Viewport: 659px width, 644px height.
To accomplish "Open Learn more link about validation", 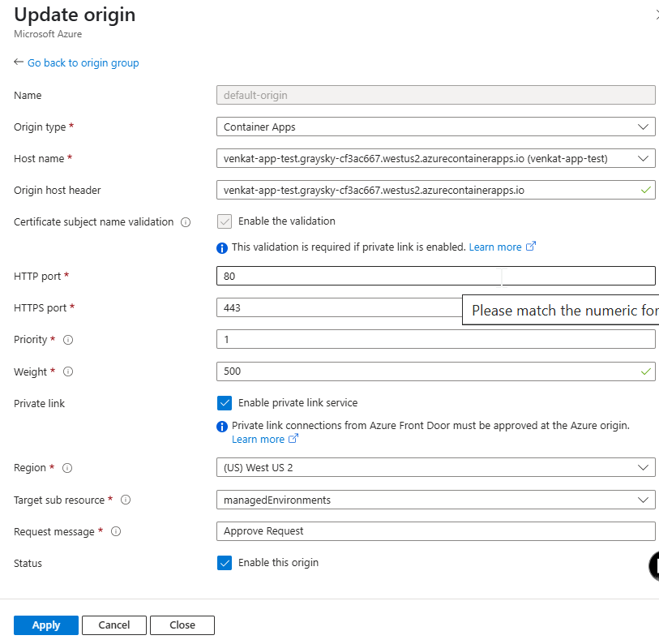I will coord(503,247).
